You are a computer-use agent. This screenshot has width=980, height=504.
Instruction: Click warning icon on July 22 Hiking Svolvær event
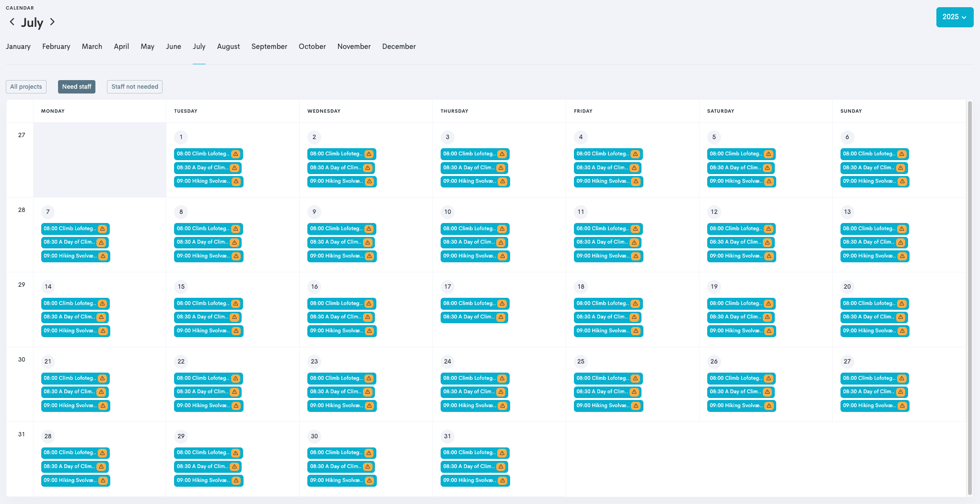(x=236, y=406)
